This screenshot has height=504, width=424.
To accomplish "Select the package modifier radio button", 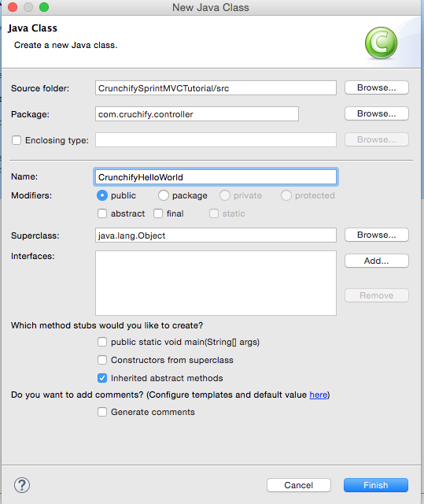I will [164, 195].
